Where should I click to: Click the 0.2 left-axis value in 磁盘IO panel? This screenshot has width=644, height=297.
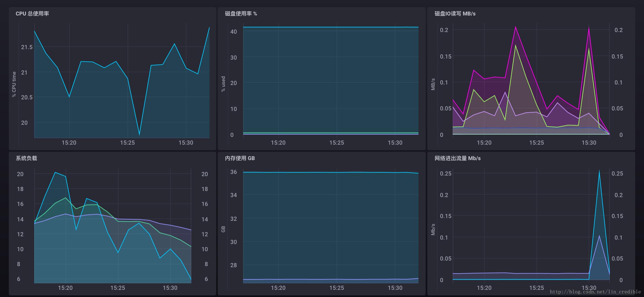[x=444, y=30]
